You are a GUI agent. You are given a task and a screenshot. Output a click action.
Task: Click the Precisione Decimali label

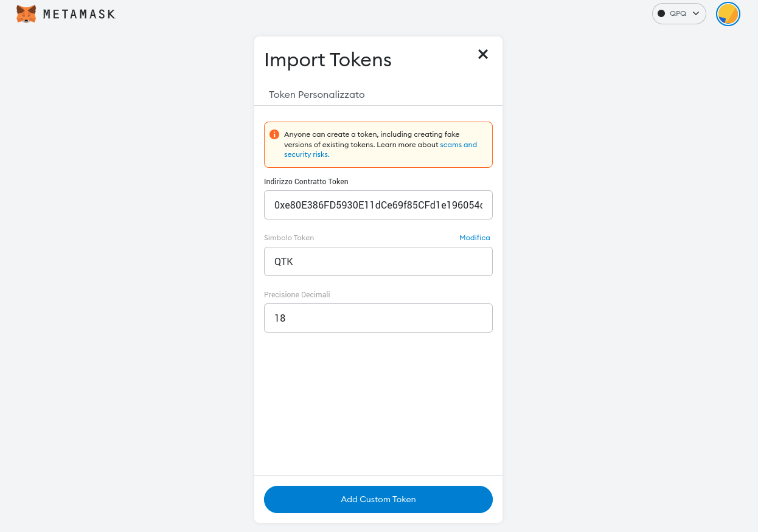(x=297, y=295)
